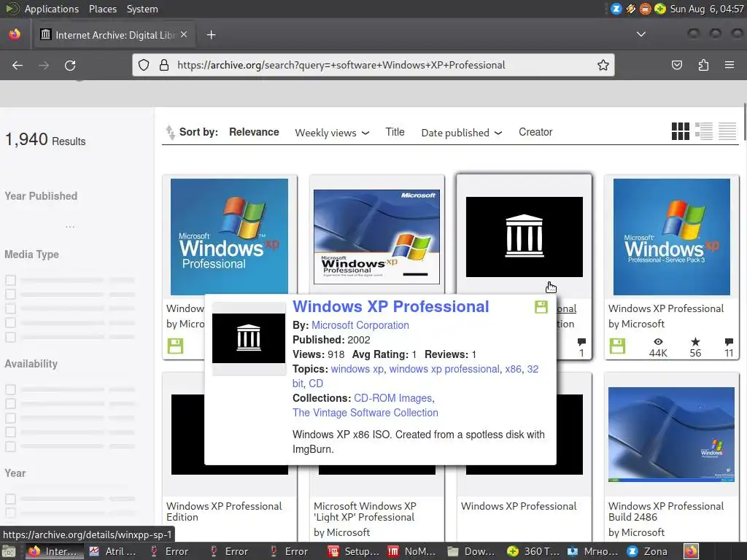Viewport: 747px width, 560px height.
Task: Switch to extended list view
Action: (704, 131)
